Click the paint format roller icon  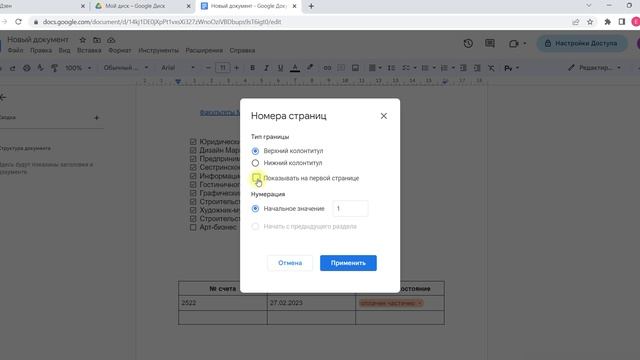pyautogui.click(x=54, y=68)
